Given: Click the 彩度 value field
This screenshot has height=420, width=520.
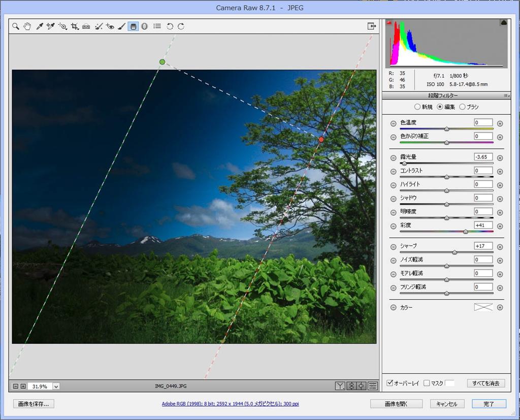Looking at the screenshot, I should [483, 225].
